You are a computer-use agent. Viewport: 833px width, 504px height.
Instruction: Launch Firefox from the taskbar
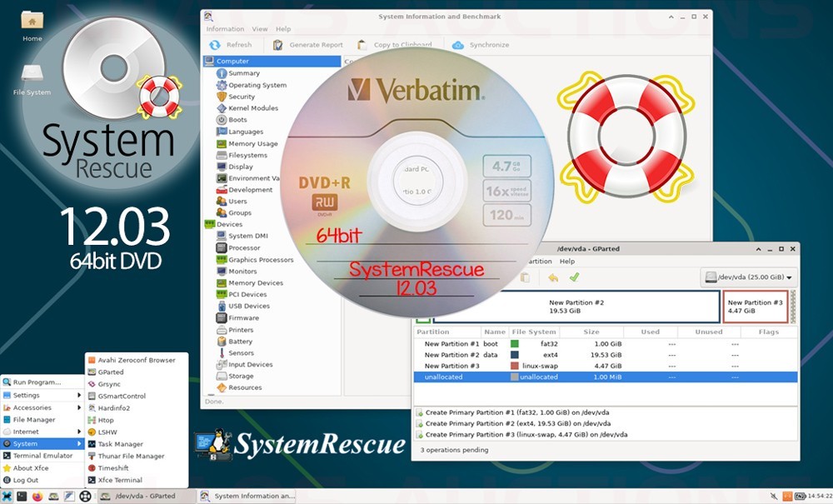[x=37, y=497]
